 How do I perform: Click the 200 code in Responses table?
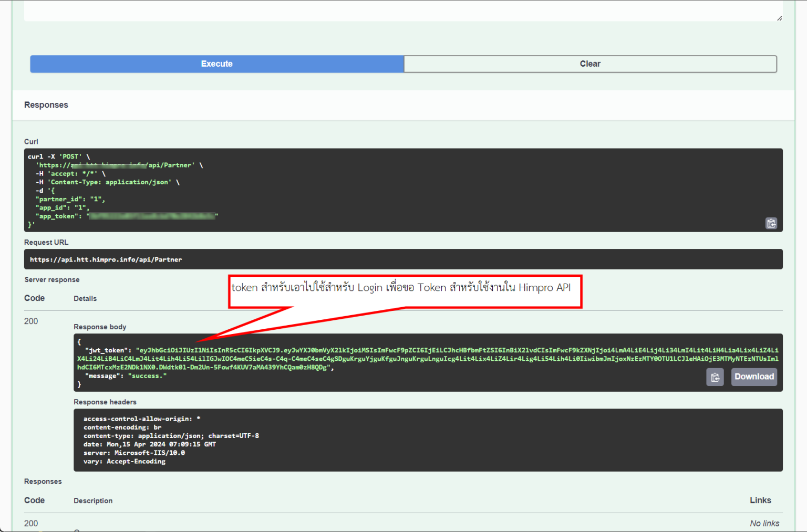coord(31,523)
